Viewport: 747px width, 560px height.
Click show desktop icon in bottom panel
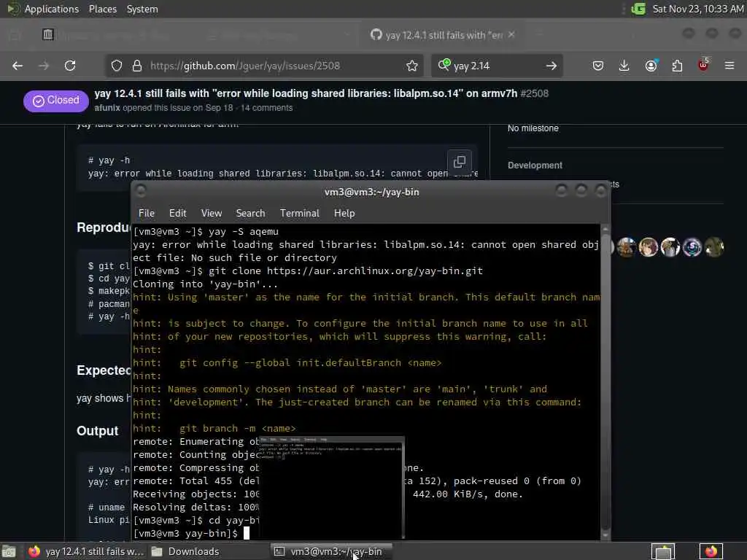coord(9,551)
